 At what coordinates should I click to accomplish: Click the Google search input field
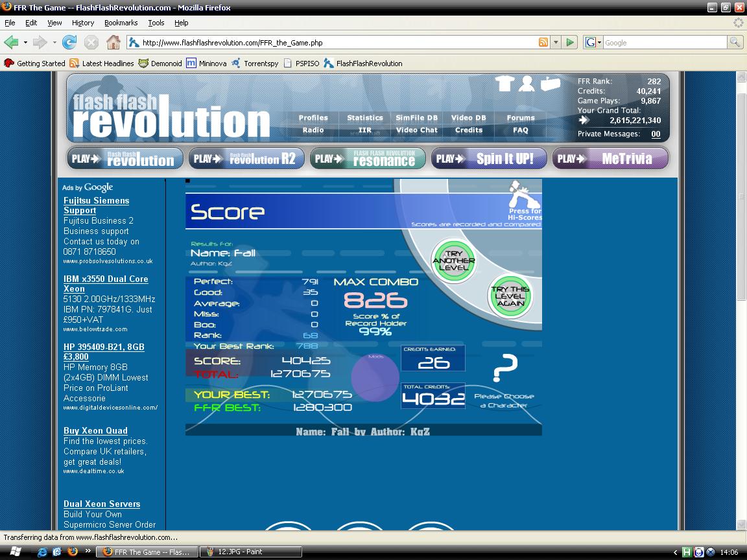coord(665,42)
